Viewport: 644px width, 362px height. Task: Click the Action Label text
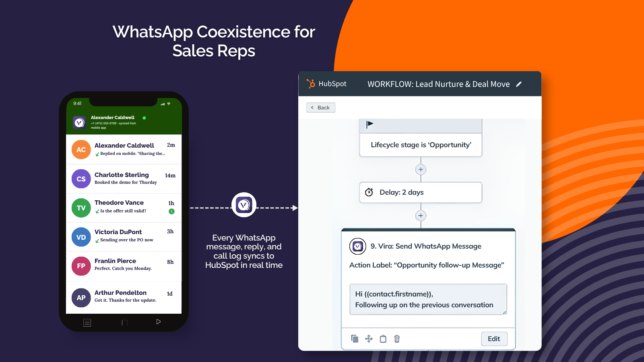pyautogui.click(x=427, y=265)
